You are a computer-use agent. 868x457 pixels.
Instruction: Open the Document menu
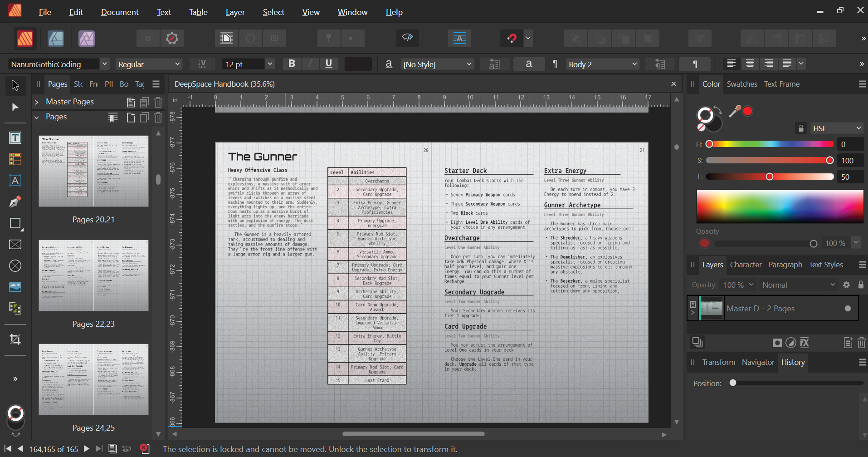120,12
